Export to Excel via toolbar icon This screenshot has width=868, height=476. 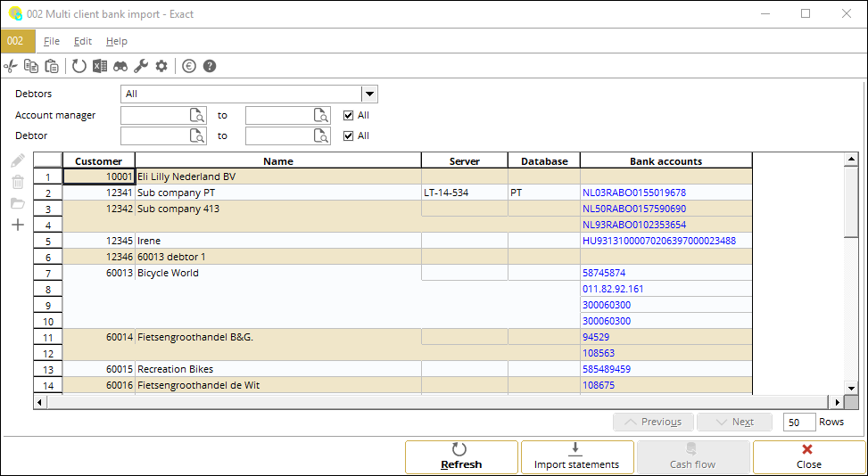tap(100, 66)
